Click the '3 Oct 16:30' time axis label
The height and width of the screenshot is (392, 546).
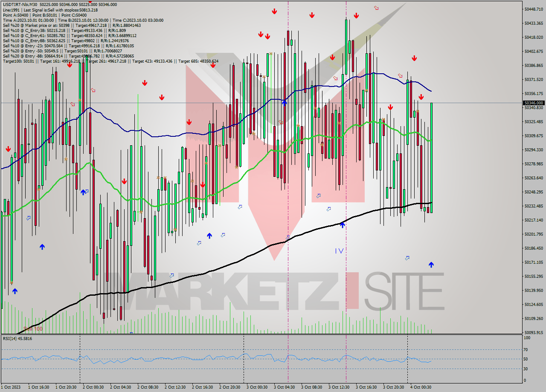point(366,387)
